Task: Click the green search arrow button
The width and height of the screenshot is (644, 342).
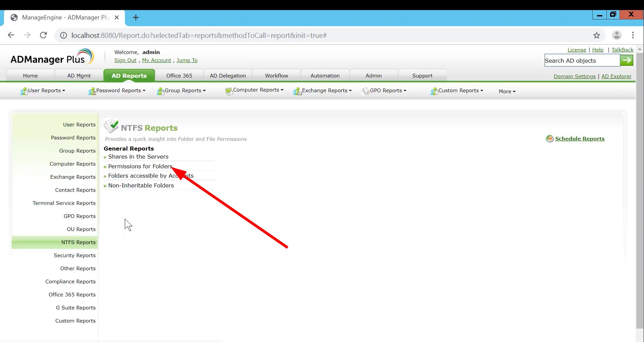Action: pos(627,60)
